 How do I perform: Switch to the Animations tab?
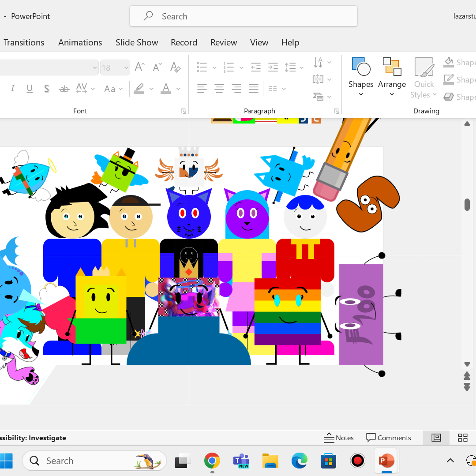(x=80, y=42)
